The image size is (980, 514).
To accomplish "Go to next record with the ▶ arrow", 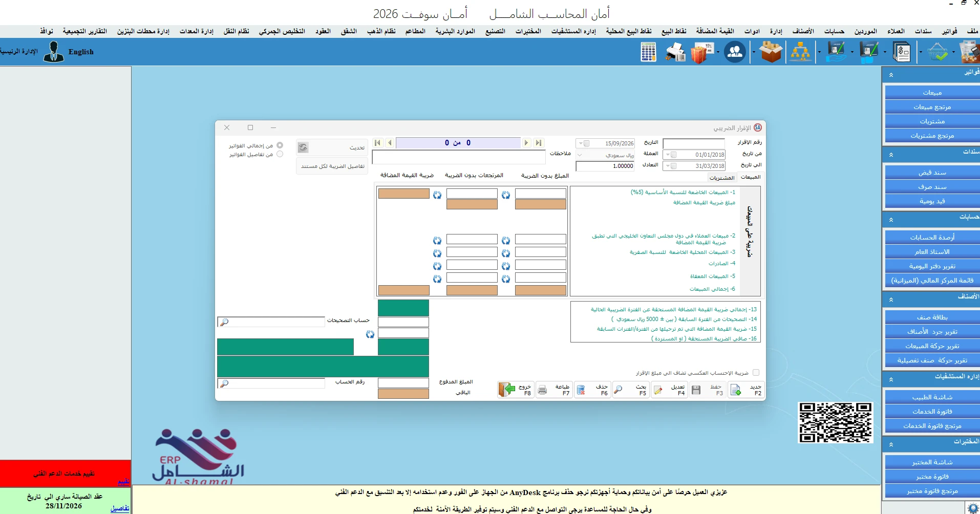I will point(526,143).
